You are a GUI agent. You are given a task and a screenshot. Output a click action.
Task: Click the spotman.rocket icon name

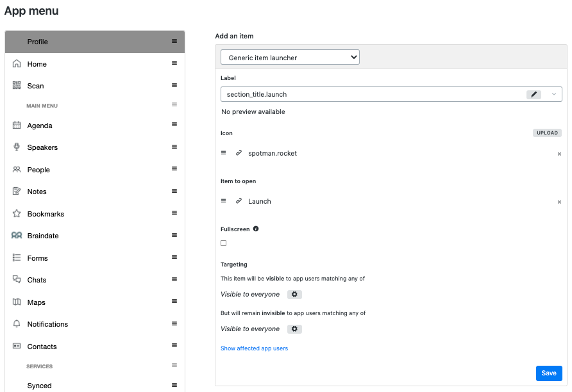[x=273, y=153]
